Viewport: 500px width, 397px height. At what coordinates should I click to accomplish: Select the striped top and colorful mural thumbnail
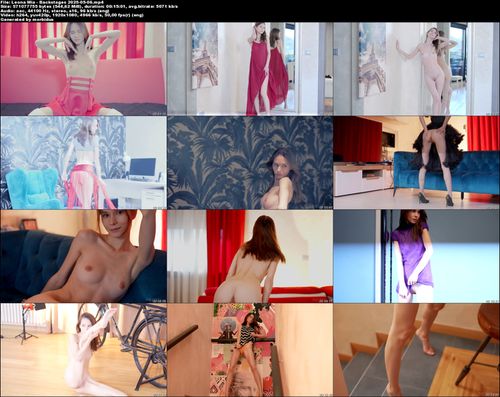[250, 350]
